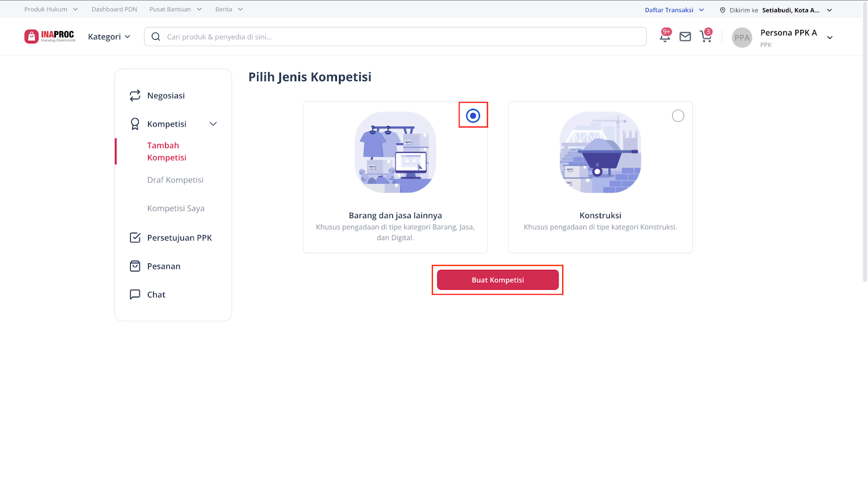Open the messages envelope icon

coord(685,37)
